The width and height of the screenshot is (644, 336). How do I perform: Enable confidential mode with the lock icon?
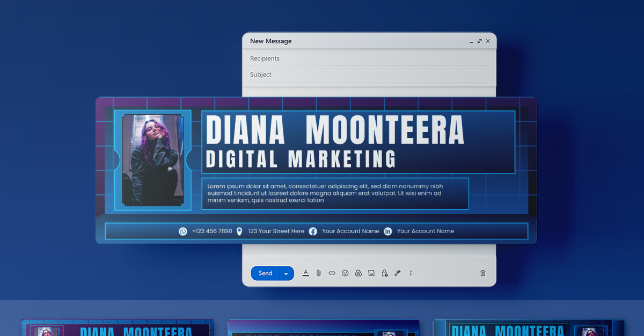click(384, 273)
